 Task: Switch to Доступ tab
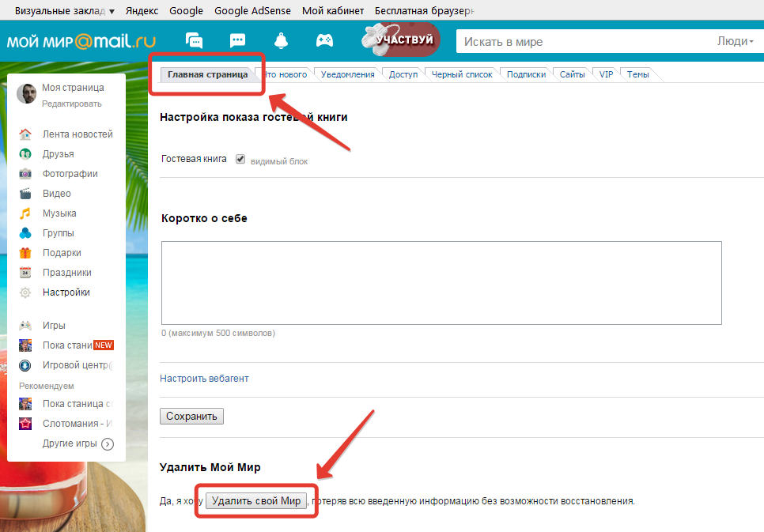(x=403, y=74)
